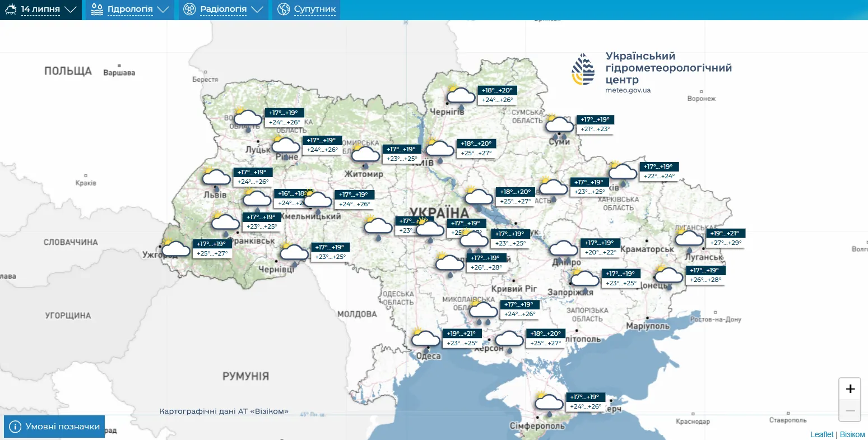868x440 pixels.
Task: Select Ужгород day temperature +25°...+27°
Action: (x=212, y=253)
